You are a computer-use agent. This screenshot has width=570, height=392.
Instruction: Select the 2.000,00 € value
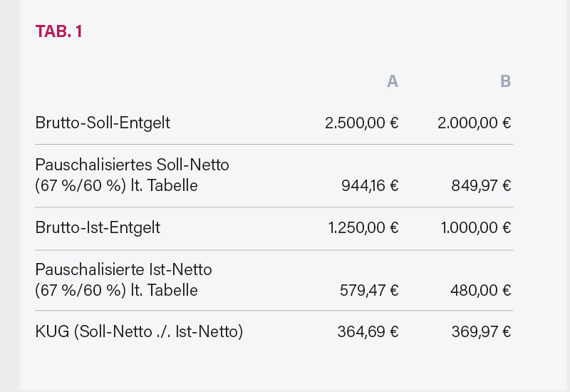pos(474,123)
